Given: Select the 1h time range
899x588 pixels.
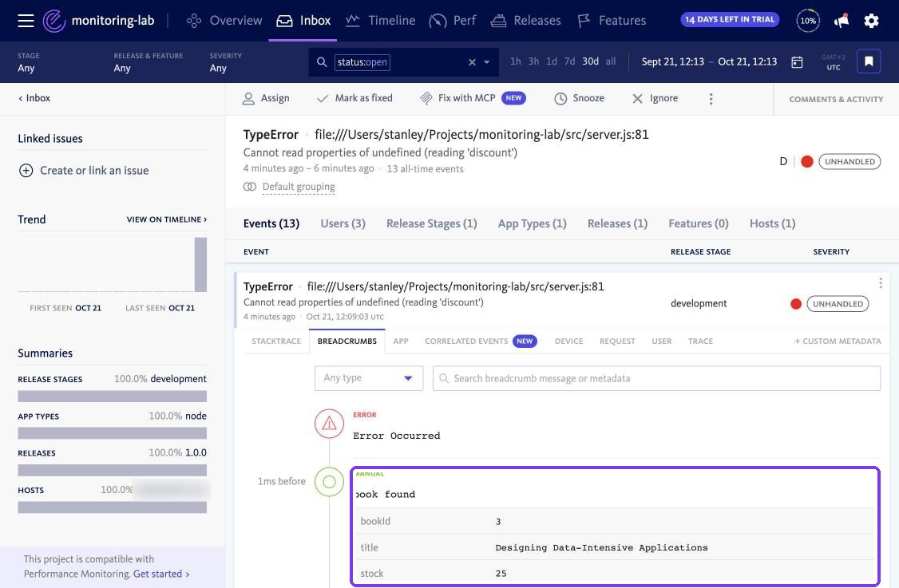Looking at the screenshot, I should pyautogui.click(x=516, y=61).
